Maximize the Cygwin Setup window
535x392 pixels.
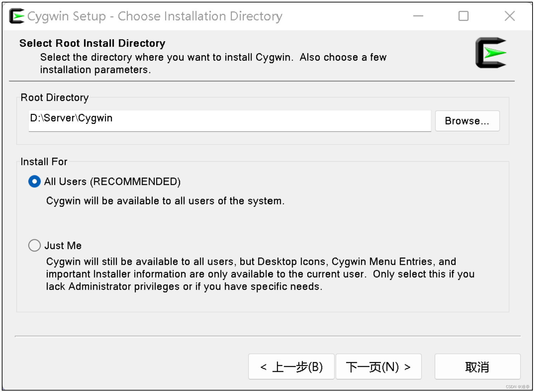(x=463, y=16)
